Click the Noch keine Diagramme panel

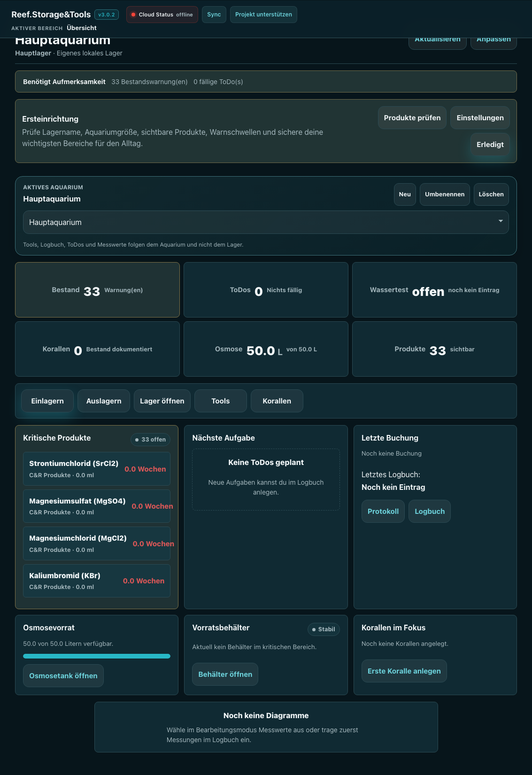[266, 727]
